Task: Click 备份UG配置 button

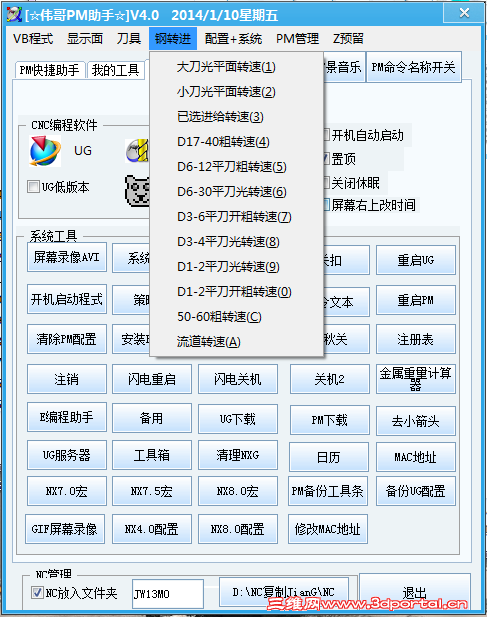Action: pyautogui.click(x=416, y=491)
